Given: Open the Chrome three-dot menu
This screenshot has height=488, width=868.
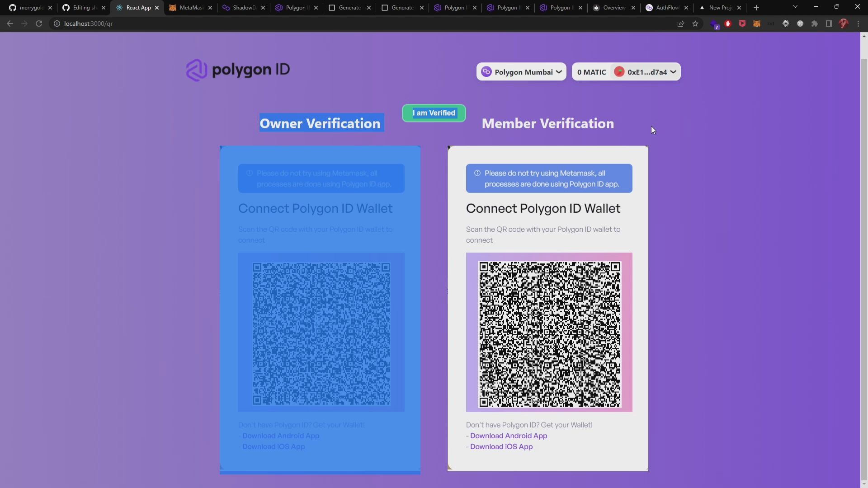Looking at the screenshot, I should 858,23.
